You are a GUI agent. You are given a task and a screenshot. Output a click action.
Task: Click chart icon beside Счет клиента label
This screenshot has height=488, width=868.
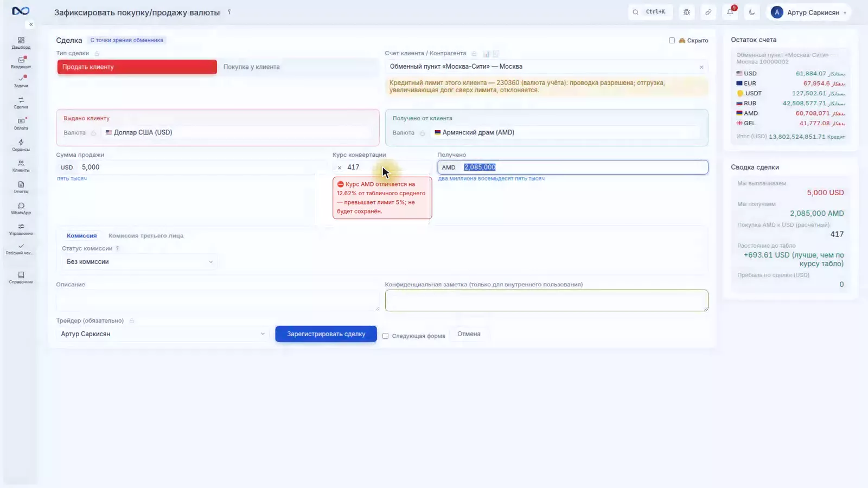(486, 54)
